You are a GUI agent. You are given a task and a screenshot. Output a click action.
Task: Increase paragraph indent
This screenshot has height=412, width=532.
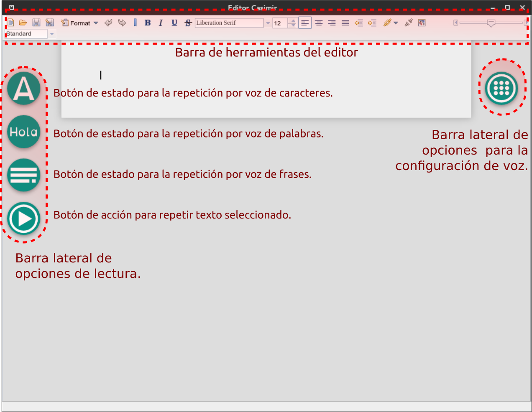click(x=372, y=23)
